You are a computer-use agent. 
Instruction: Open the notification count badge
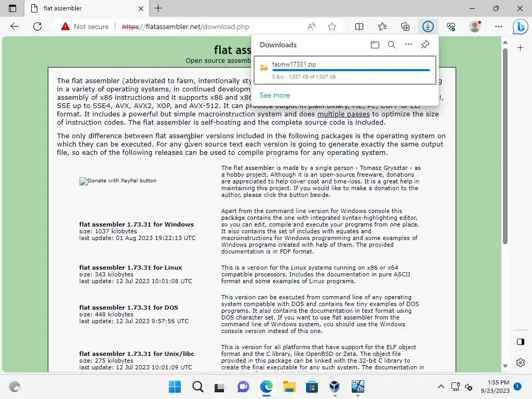[x=517, y=386]
